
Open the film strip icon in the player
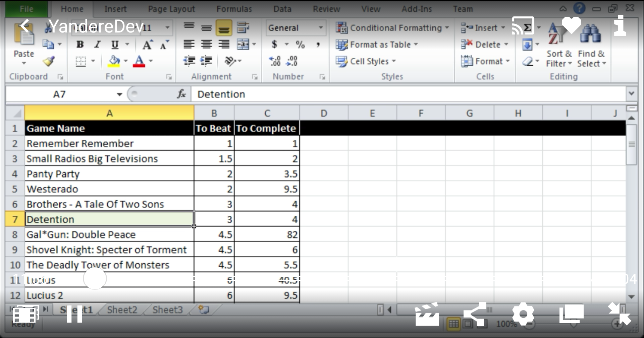26,314
